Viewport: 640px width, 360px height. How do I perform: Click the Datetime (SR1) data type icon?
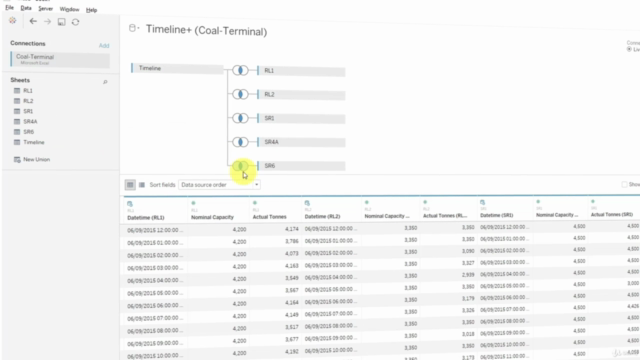pos(482,202)
